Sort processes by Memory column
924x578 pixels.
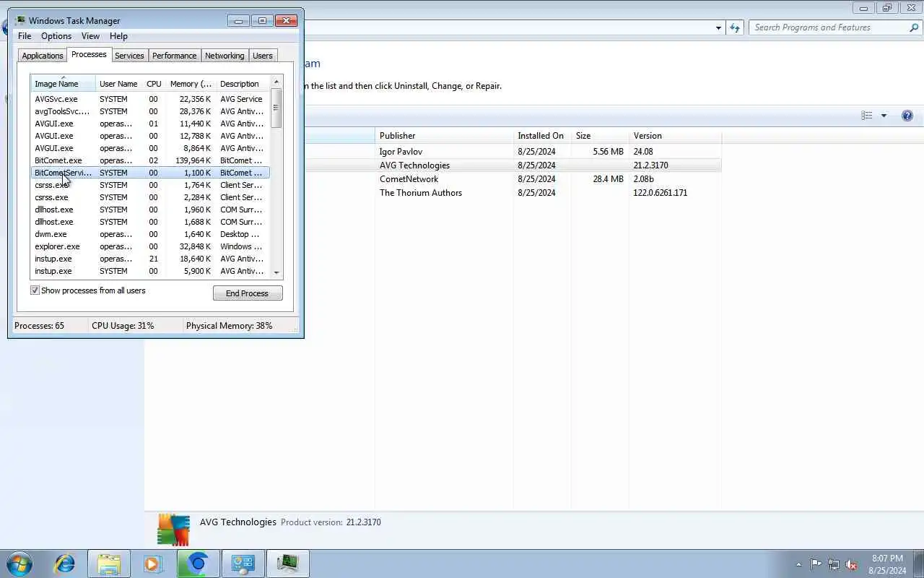[191, 84]
